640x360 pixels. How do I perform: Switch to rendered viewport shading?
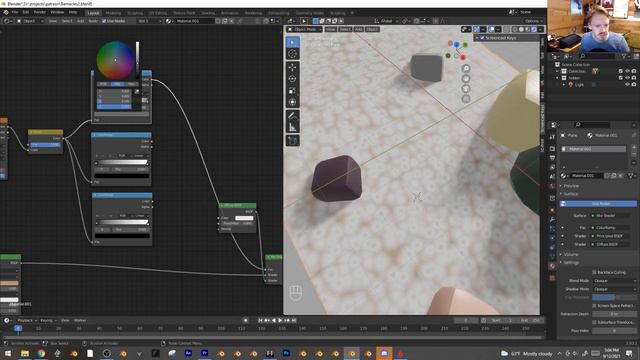[x=534, y=29]
